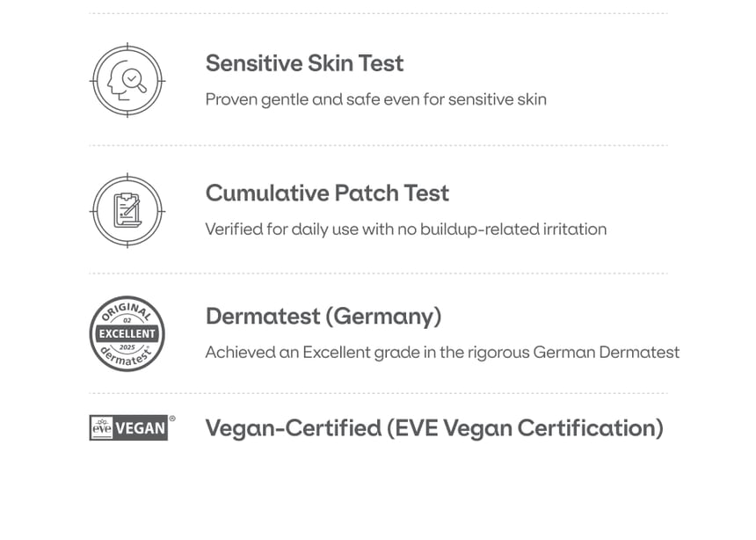
Task: Select the pencil in the clipboard icon
Action: pyautogui.click(x=133, y=208)
